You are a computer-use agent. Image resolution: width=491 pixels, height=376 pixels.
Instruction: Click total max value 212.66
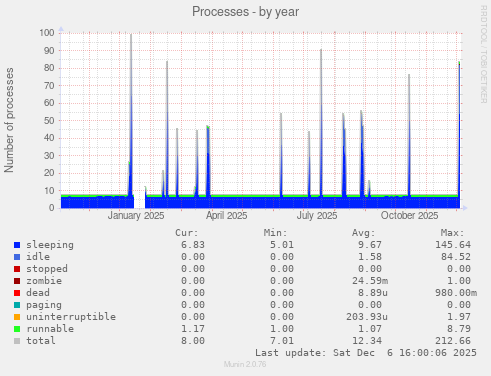pos(453,341)
